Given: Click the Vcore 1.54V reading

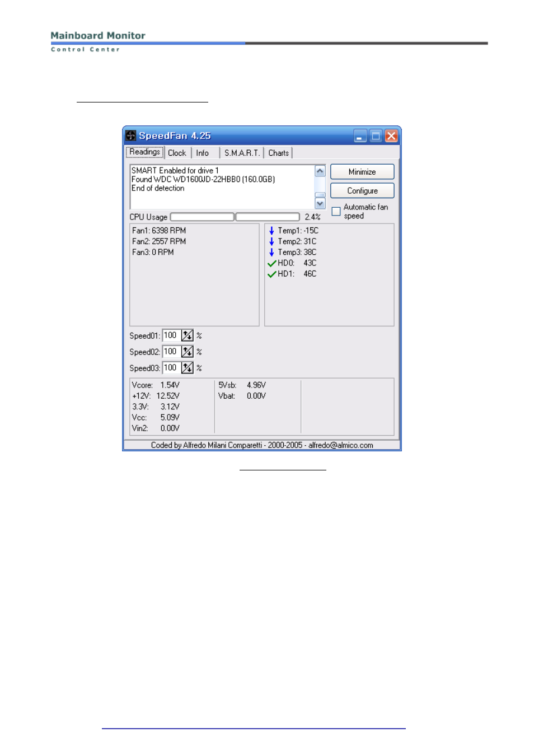Looking at the screenshot, I should (156, 385).
